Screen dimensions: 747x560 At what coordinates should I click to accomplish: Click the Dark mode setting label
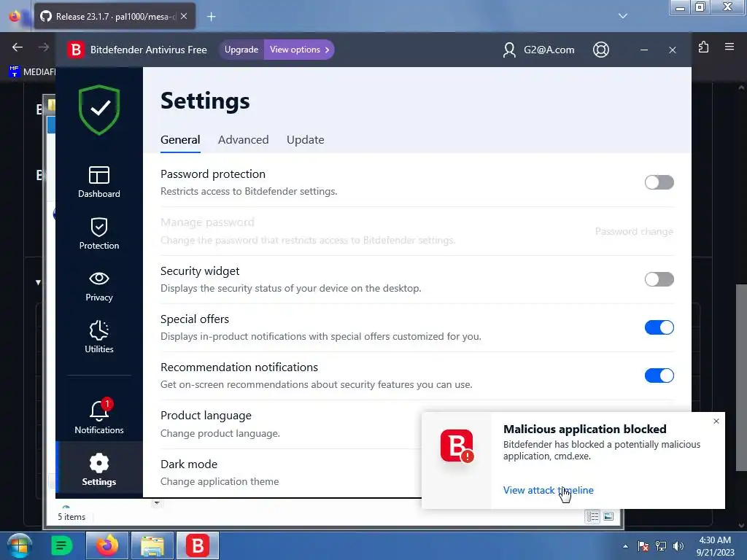pyautogui.click(x=189, y=464)
